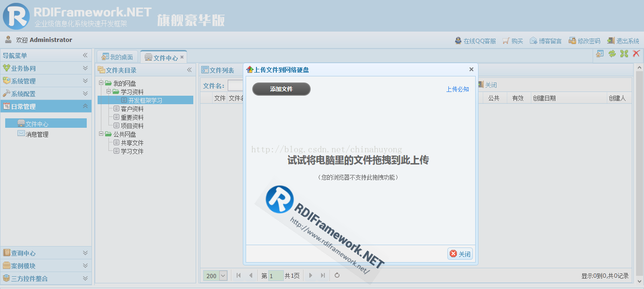
Task: Select the 客户资料 tree item
Action: coord(132,108)
